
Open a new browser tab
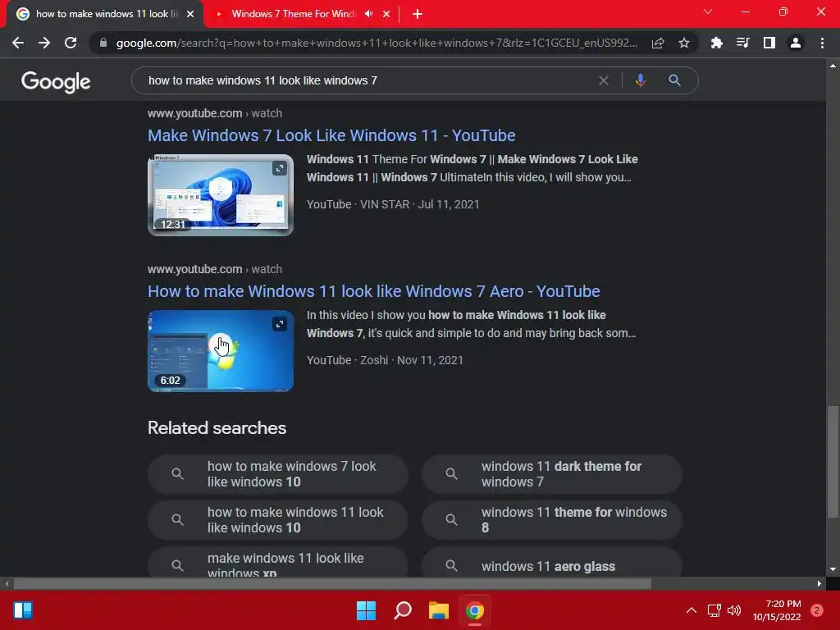[418, 14]
